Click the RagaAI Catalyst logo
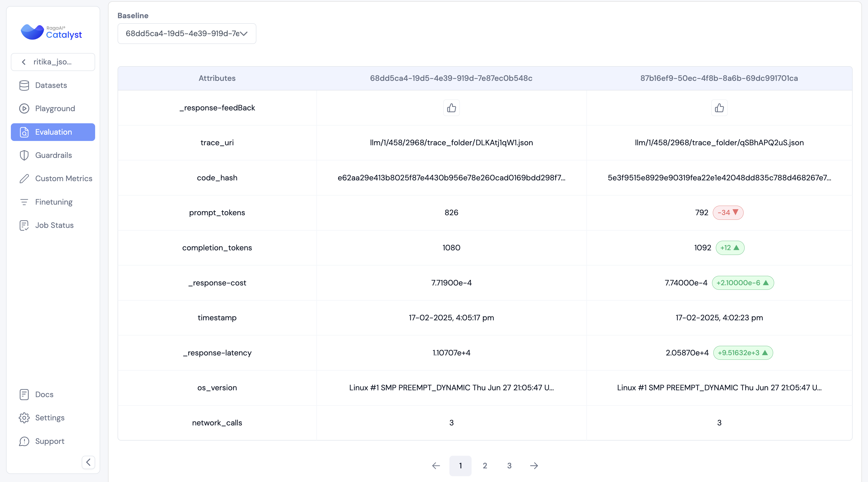The image size is (868, 482). [x=51, y=32]
